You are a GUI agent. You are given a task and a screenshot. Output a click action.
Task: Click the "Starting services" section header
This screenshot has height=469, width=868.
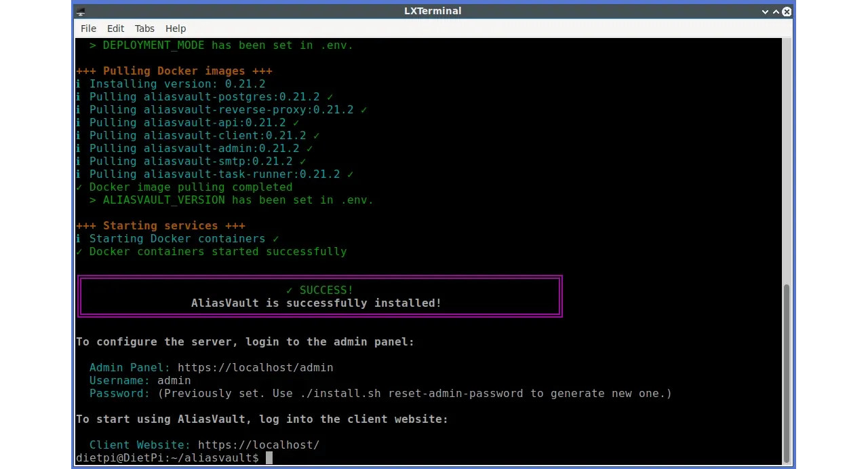(161, 226)
